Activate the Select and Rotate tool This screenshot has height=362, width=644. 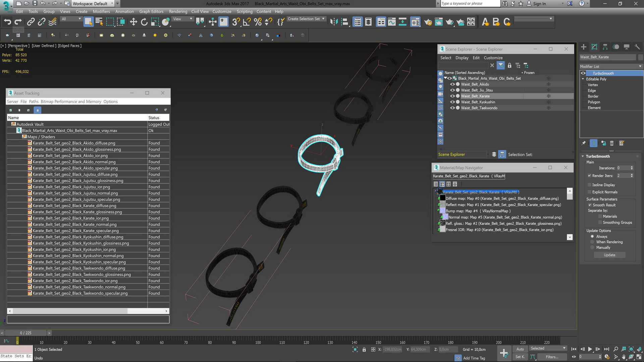144,22
